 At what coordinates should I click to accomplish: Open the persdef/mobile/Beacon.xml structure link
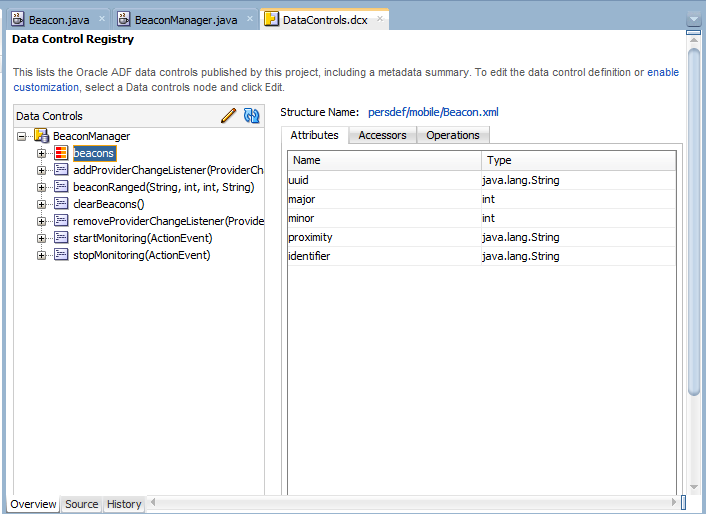pyautogui.click(x=433, y=112)
